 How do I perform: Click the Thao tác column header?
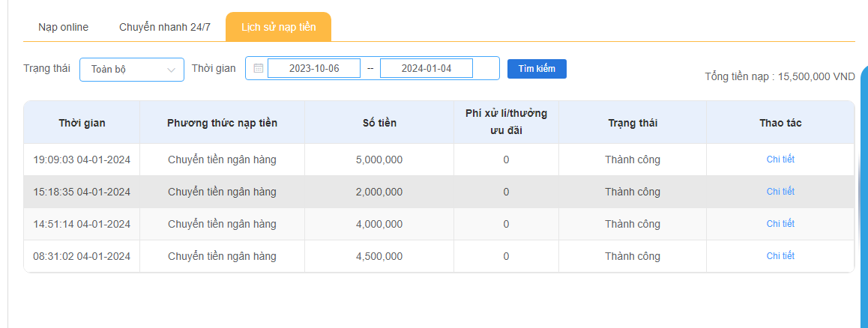click(780, 123)
